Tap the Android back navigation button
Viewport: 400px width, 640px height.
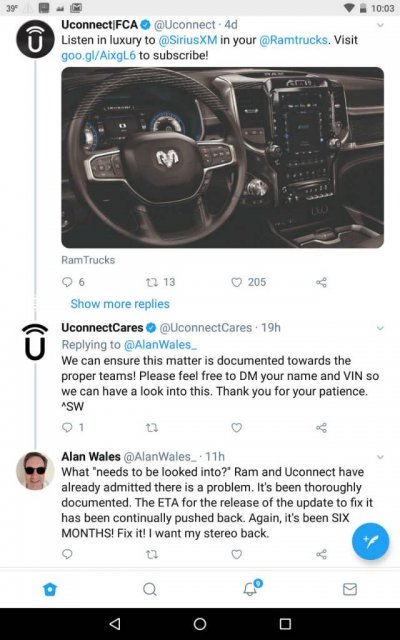pos(115,623)
